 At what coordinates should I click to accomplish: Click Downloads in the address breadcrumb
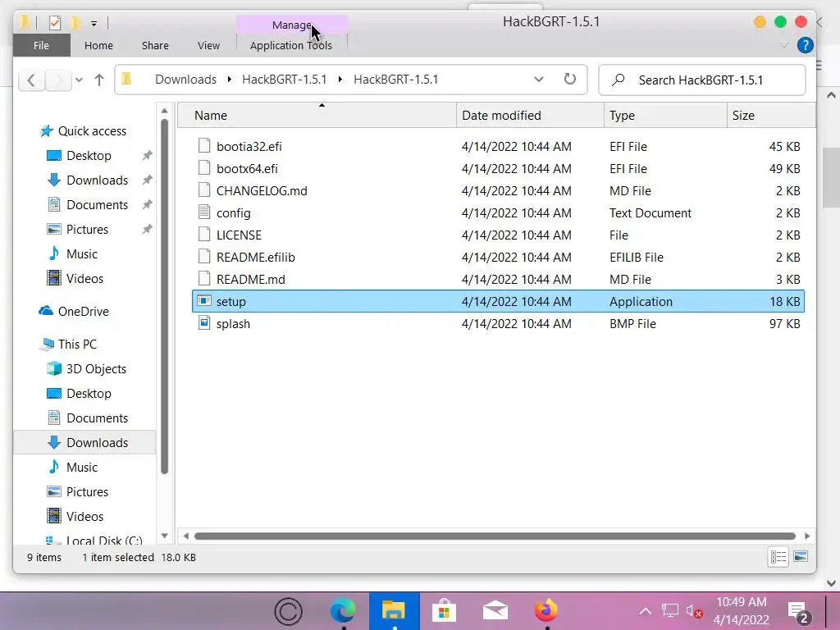(186, 80)
